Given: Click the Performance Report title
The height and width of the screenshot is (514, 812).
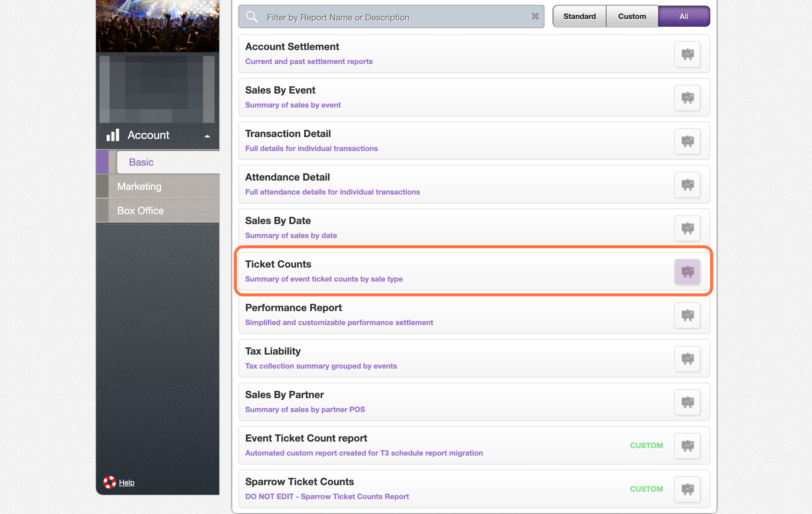Looking at the screenshot, I should (293, 307).
